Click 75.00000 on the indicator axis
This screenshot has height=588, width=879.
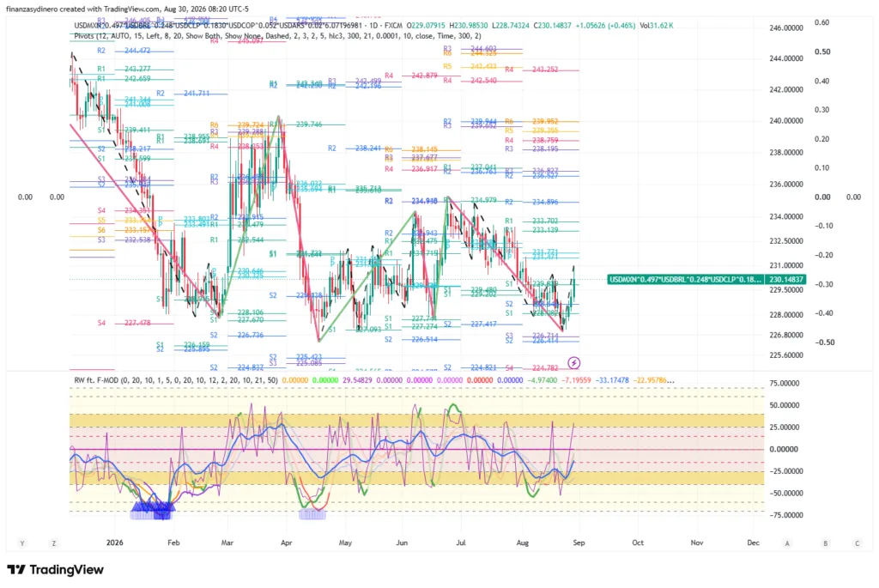[784, 384]
